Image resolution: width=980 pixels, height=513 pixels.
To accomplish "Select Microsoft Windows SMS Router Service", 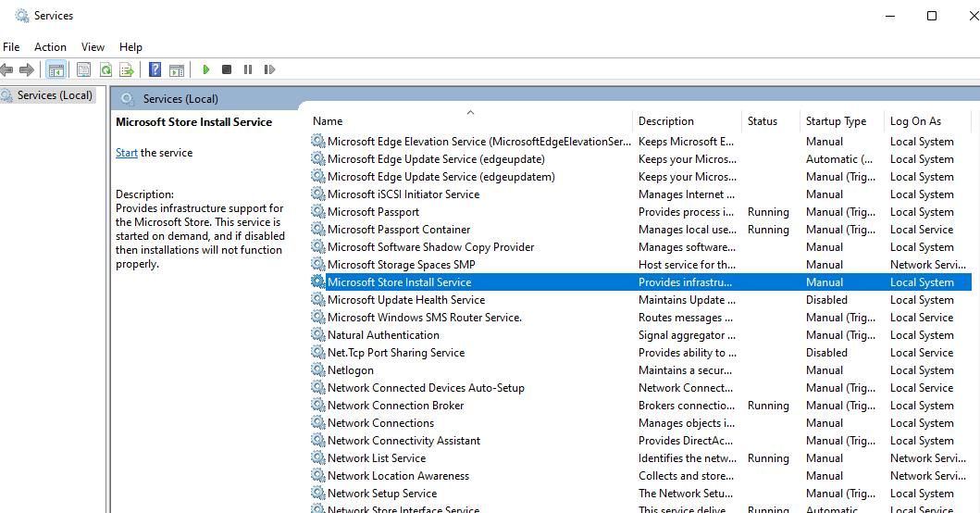I will [x=425, y=318].
